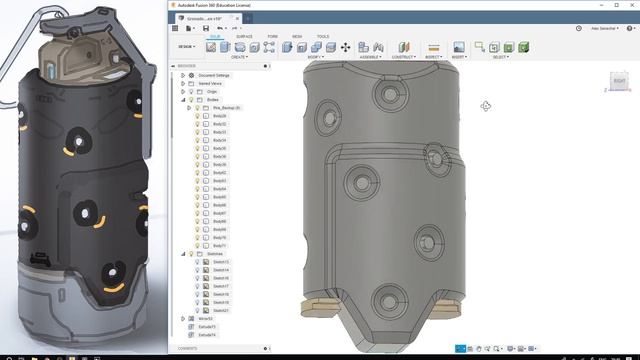Open the data panel grid icon
Image resolution: width=640 pixels, height=360 pixels.
click(175, 28)
